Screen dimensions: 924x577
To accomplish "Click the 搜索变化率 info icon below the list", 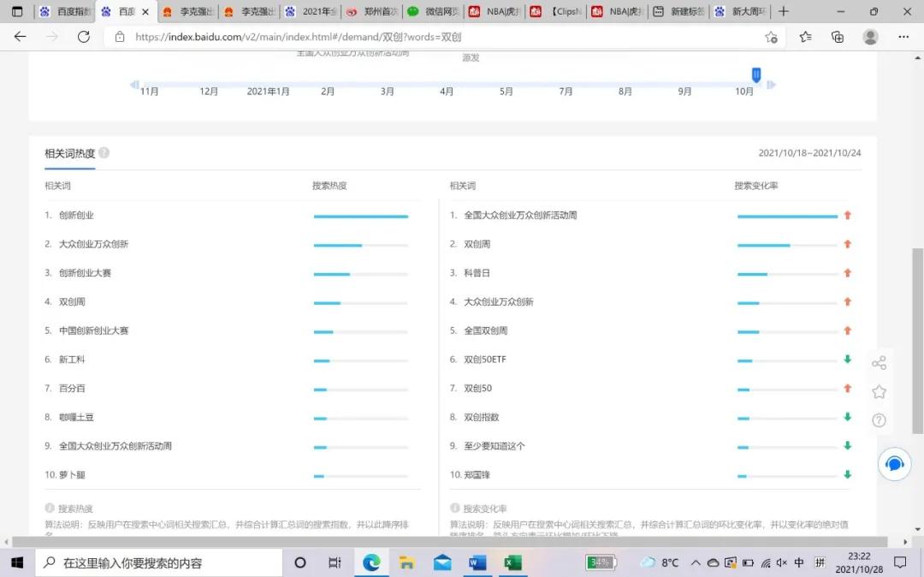I will pos(455,508).
